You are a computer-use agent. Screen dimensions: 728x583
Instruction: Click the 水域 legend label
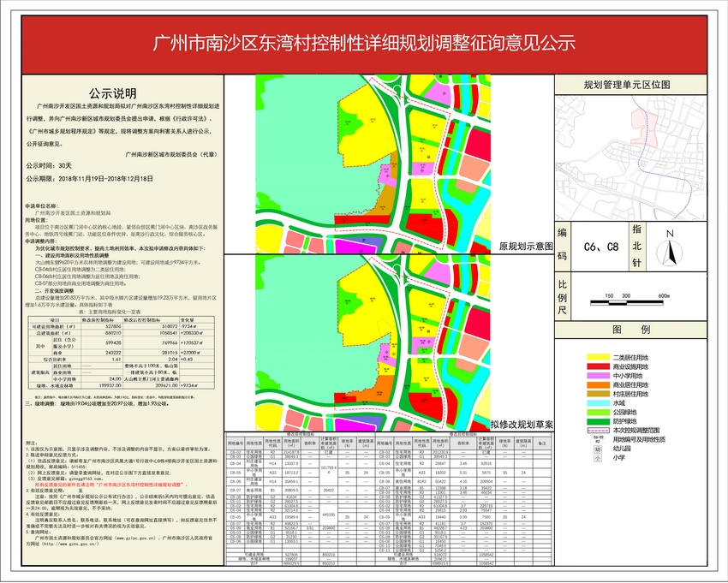coord(619,403)
